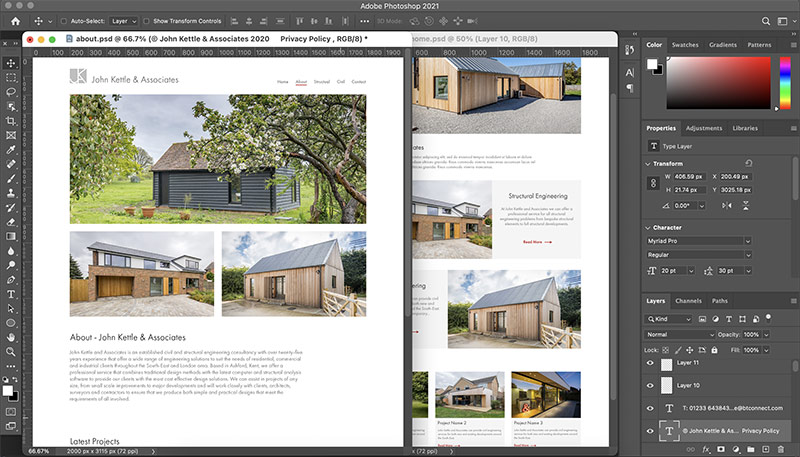Enable the Auto-Select checkbox
800x457 pixels.
(64, 21)
